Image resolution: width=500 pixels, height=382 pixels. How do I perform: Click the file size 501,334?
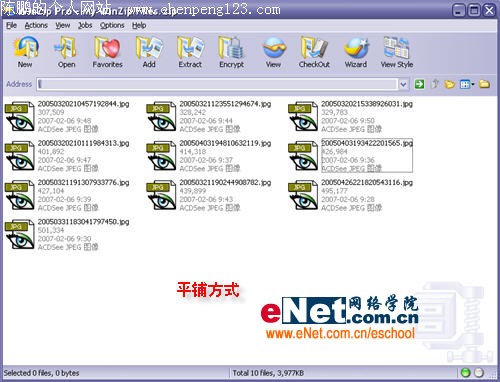click(51, 230)
